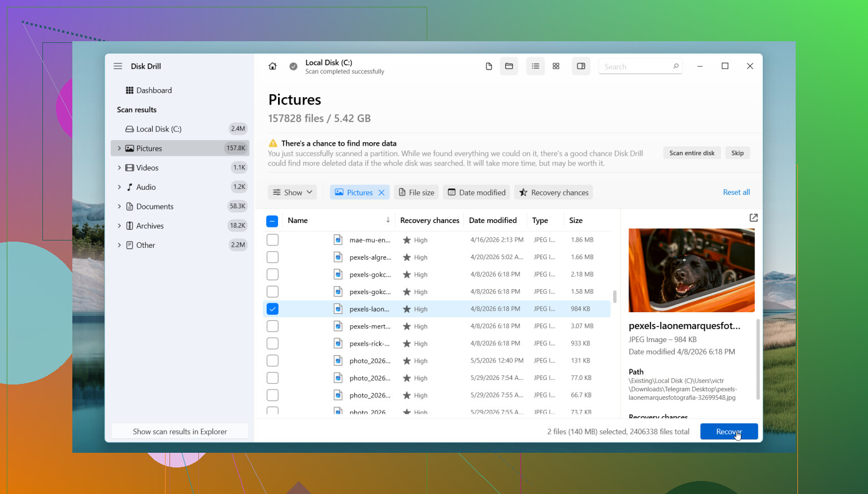This screenshot has height=494, width=868.
Task: Click the warning triangle icon
Action: tap(273, 143)
